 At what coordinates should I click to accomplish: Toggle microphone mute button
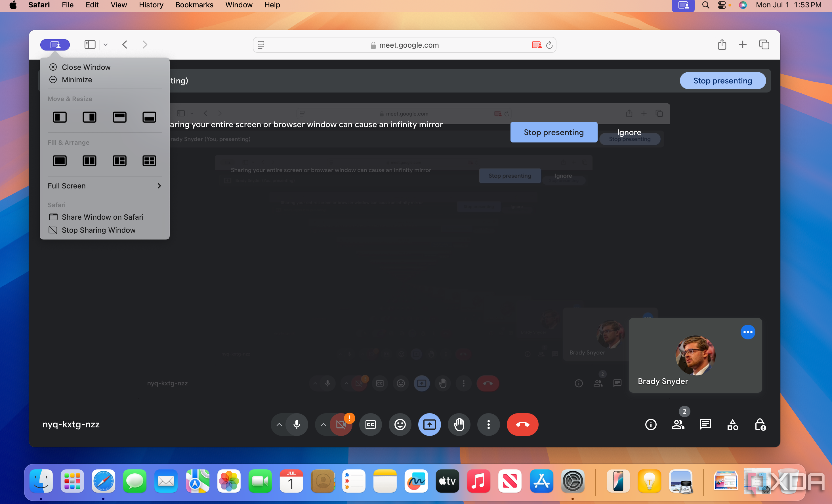[297, 424]
